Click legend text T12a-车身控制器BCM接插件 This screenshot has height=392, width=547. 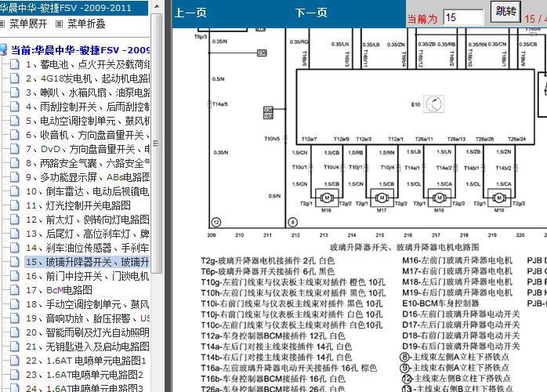273,336
